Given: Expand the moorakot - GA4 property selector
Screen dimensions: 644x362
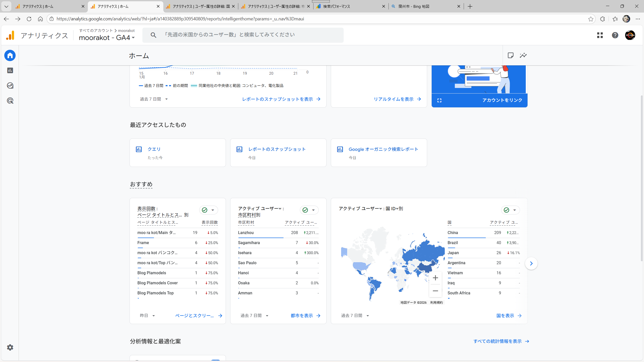Looking at the screenshot, I should point(107,38).
